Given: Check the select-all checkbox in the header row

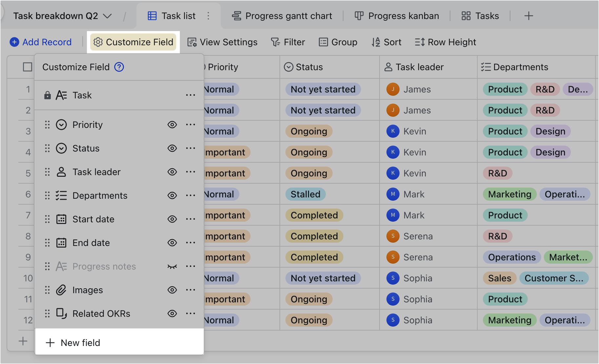Looking at the screenshot, I should [x=28, y=67].
